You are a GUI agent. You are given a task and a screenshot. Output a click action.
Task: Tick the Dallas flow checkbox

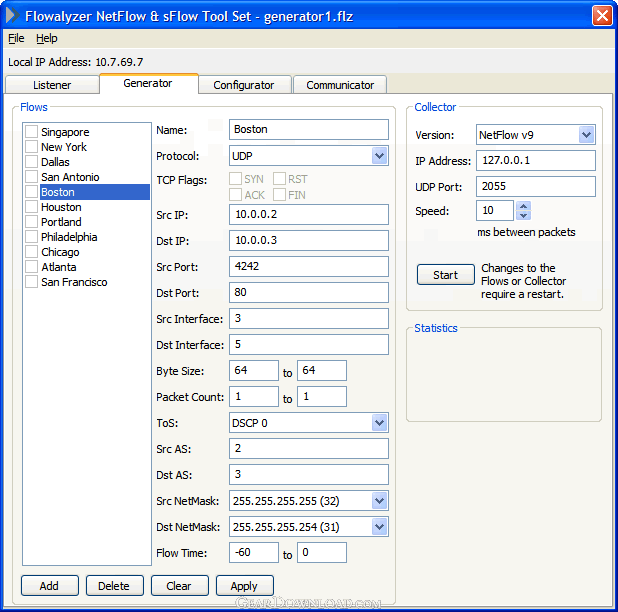pyautogui.click(x=32, y=162)
